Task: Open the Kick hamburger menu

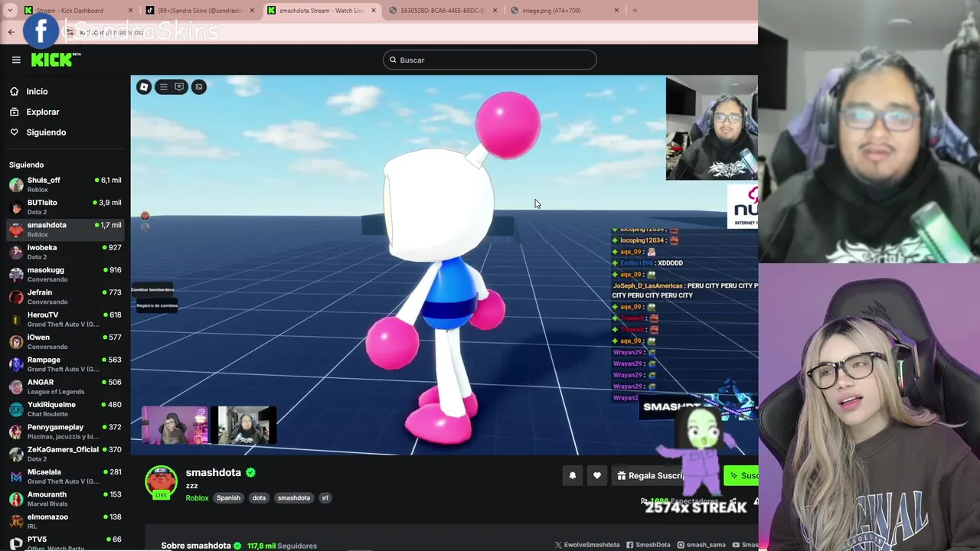Action: tap(16, 60)
